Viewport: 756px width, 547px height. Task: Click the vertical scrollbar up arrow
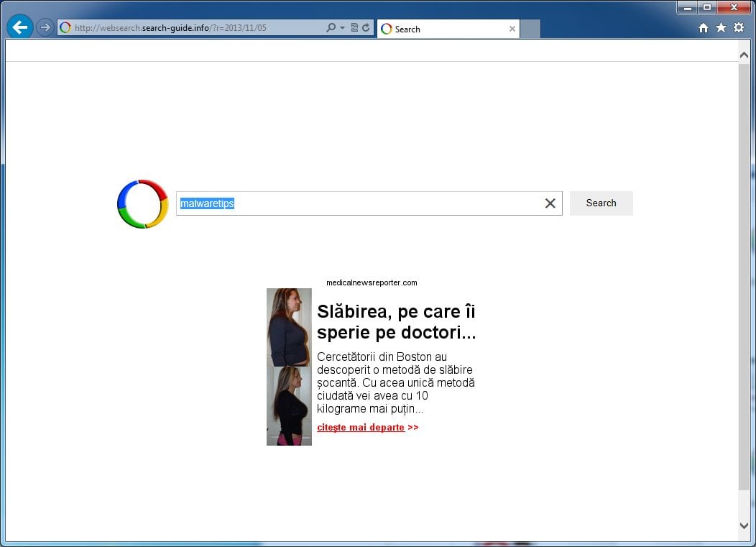(744, 55)
